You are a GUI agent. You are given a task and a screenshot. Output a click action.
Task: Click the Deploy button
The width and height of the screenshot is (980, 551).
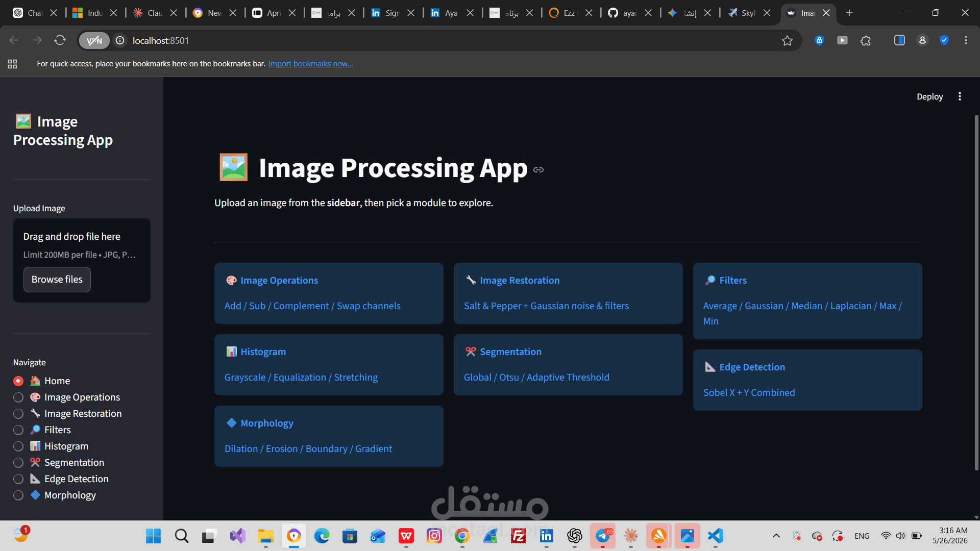tap(929, 96)
